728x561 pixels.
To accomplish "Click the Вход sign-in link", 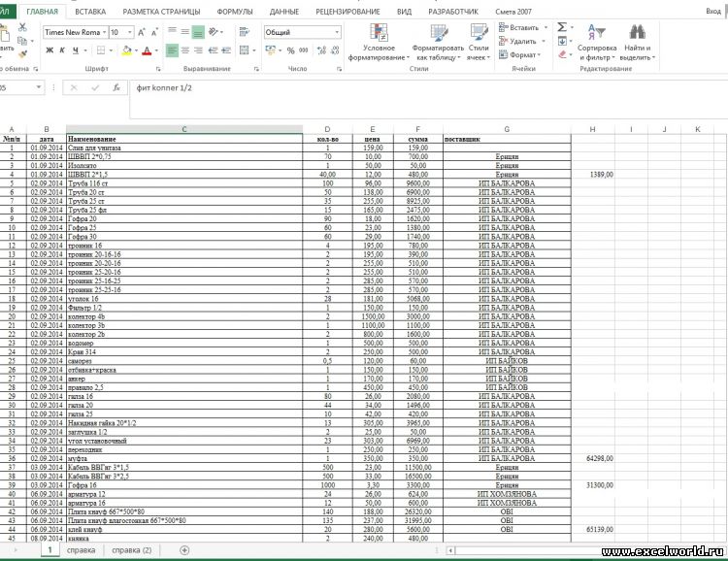I will pyautogui.click(x=712, y=11).
